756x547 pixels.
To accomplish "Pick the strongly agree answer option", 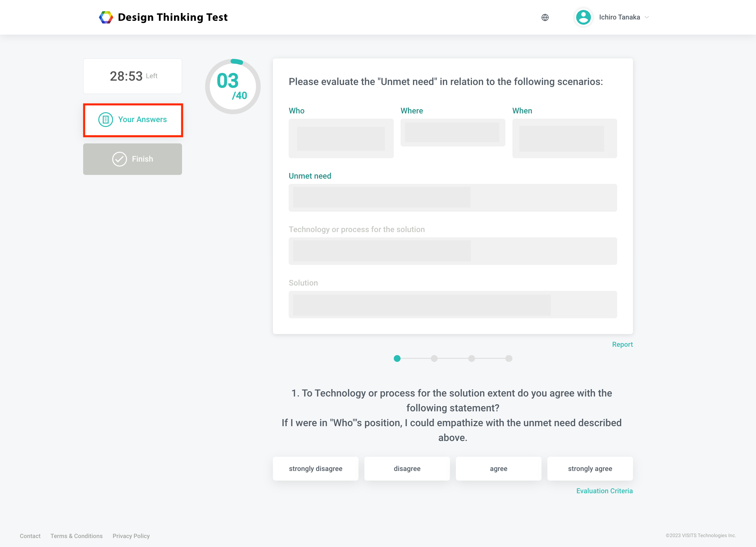I will [590, 468].
